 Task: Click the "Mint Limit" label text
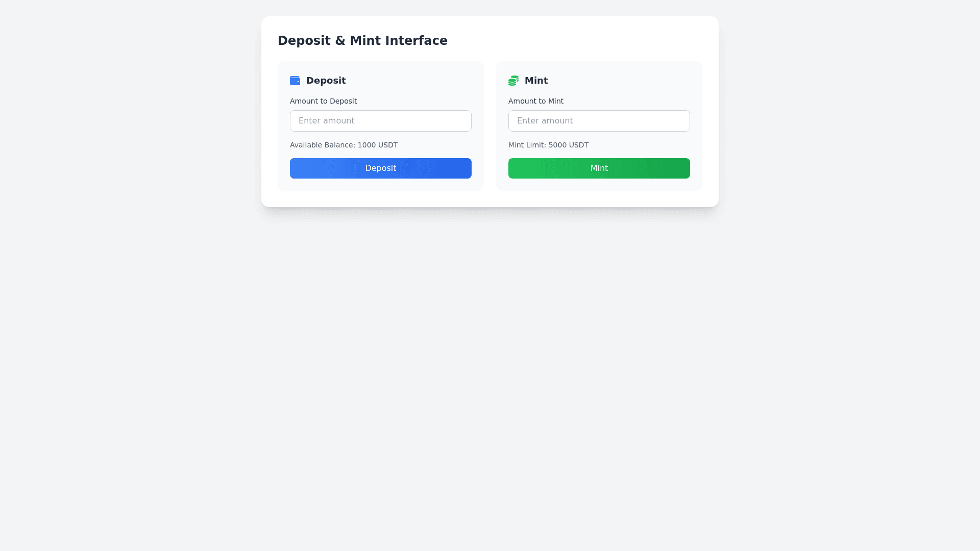click(527, 145)
